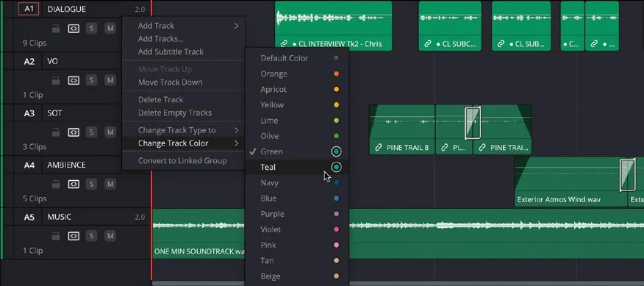This screenshot has width=644, height=286.
Task: Pick the Navy track color
Action: pyautogui.click(x=297, y=183)
